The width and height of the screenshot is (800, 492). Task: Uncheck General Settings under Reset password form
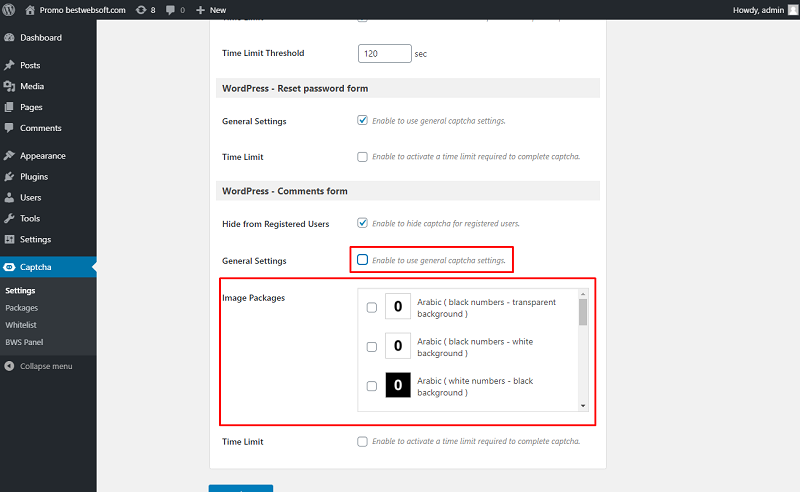(362, 120)
